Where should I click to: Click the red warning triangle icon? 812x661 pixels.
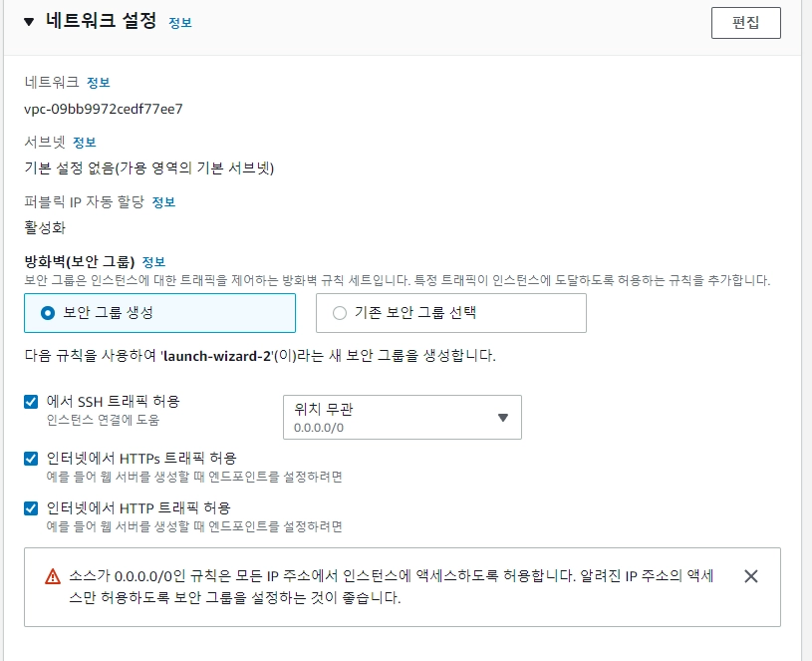53,576
